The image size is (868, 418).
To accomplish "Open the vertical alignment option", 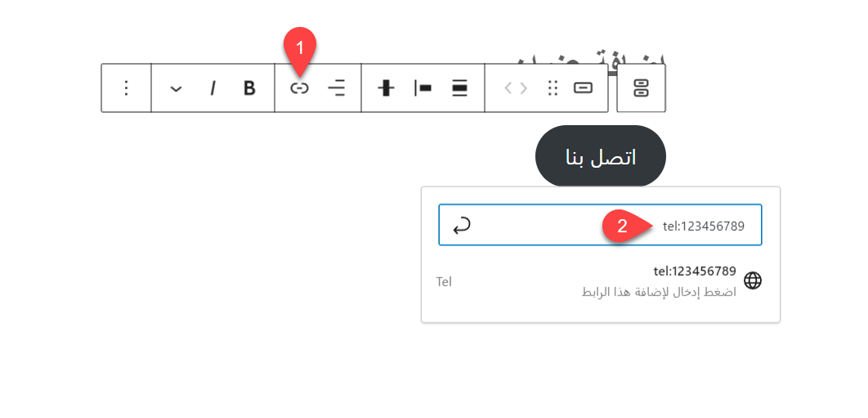I will (387, 88).
